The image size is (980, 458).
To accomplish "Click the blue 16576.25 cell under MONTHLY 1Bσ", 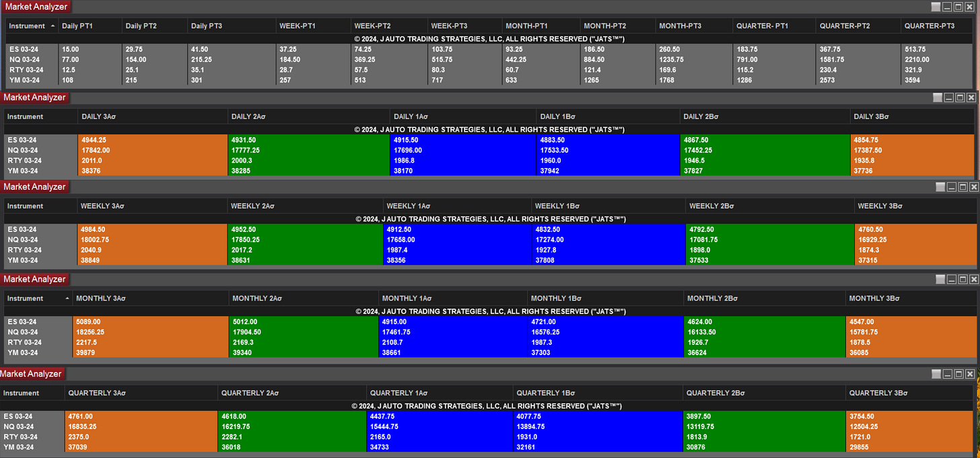I will pos(605,332).
